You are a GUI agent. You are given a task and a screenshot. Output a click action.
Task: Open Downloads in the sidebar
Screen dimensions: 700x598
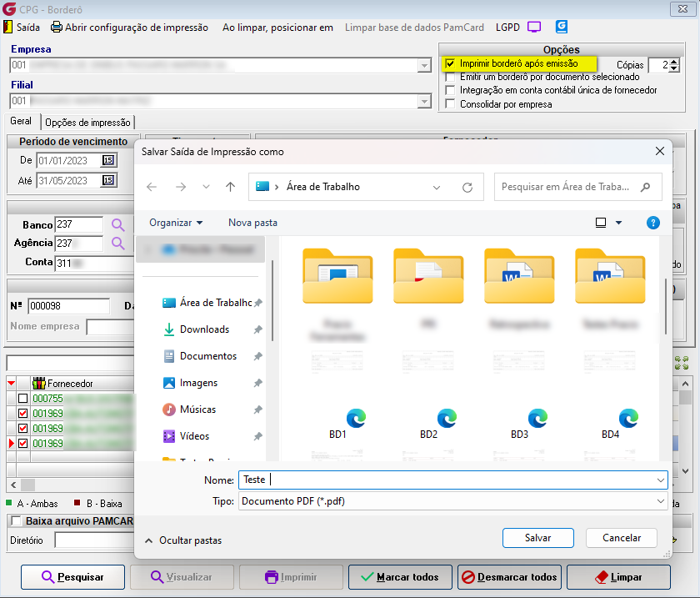tap(205, 329)
